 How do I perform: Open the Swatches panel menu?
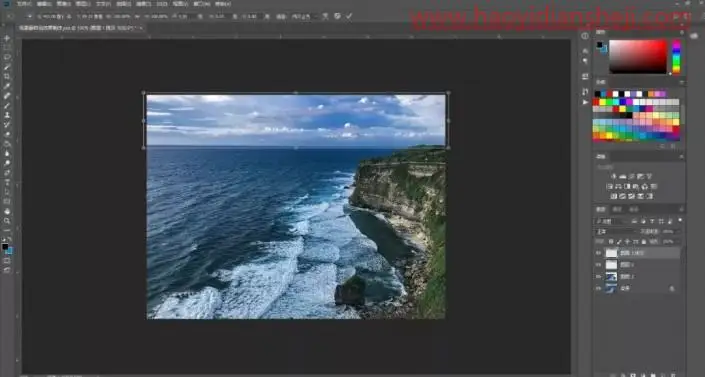click(682, 82)
